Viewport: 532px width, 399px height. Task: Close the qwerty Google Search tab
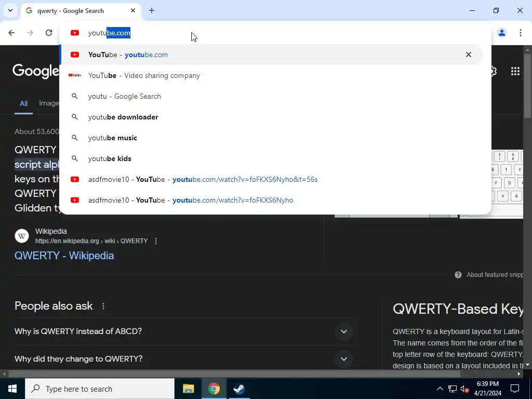133,10
